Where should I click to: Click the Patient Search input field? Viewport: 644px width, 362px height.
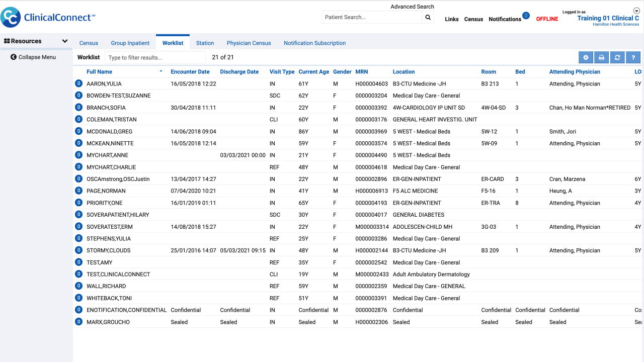(x=372, y=17)
